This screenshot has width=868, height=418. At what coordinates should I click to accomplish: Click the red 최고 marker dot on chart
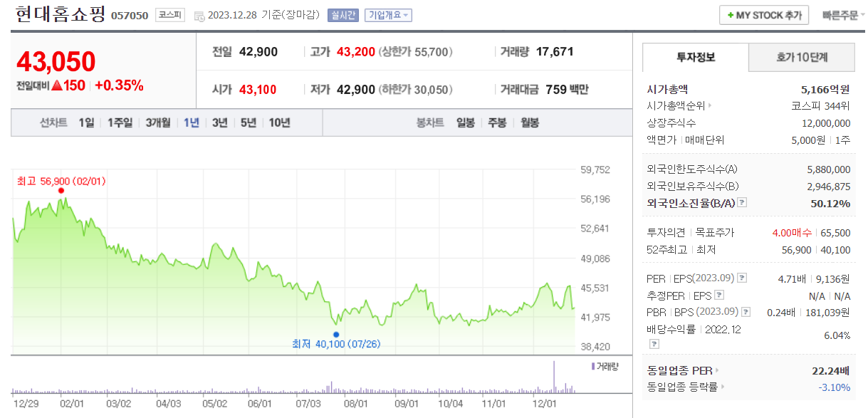(61, 190)
